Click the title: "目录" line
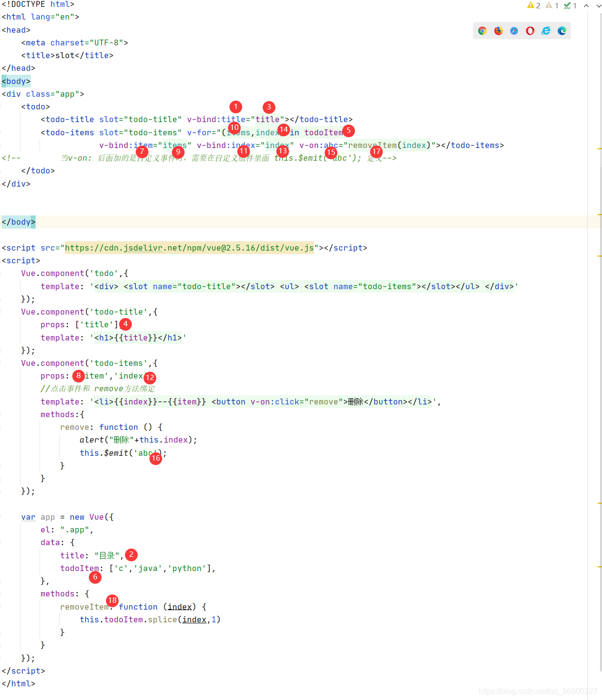Viewport: 602px width, 700px height. coord(92,556)
